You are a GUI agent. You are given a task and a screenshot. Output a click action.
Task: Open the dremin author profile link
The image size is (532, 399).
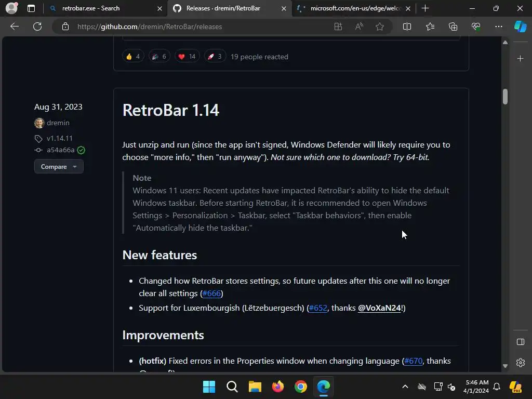click(58, 123)
